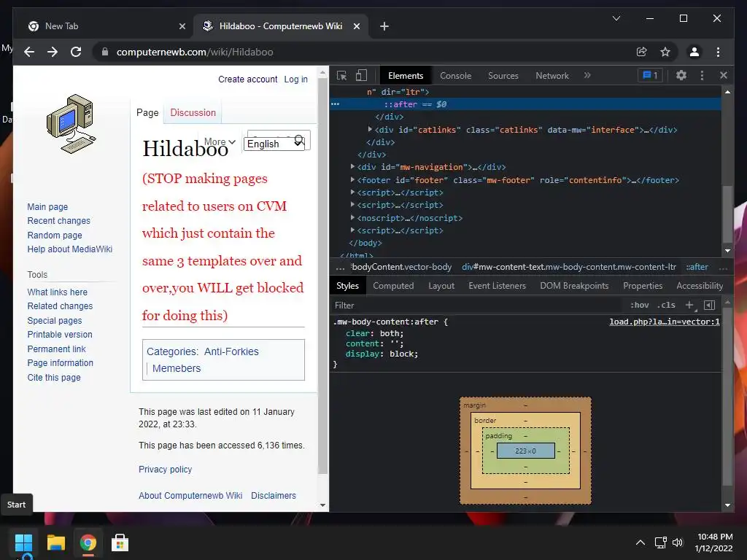Expand the More dropdown on wiki
Image resolution: width=747 pixels, height=560 pixels.
coord(220,142)
